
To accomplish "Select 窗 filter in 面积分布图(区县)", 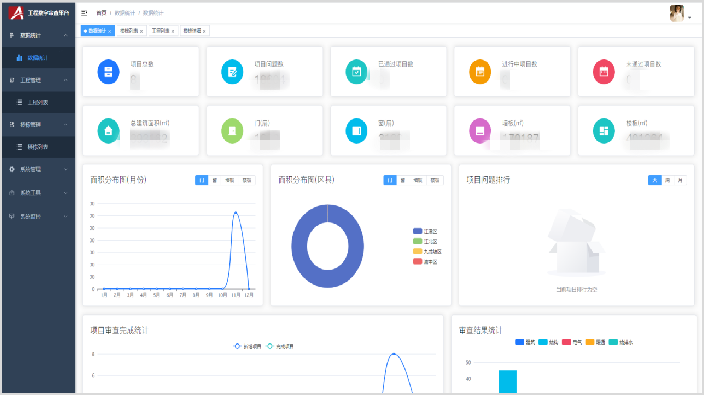I will click(x=403, y=180).
